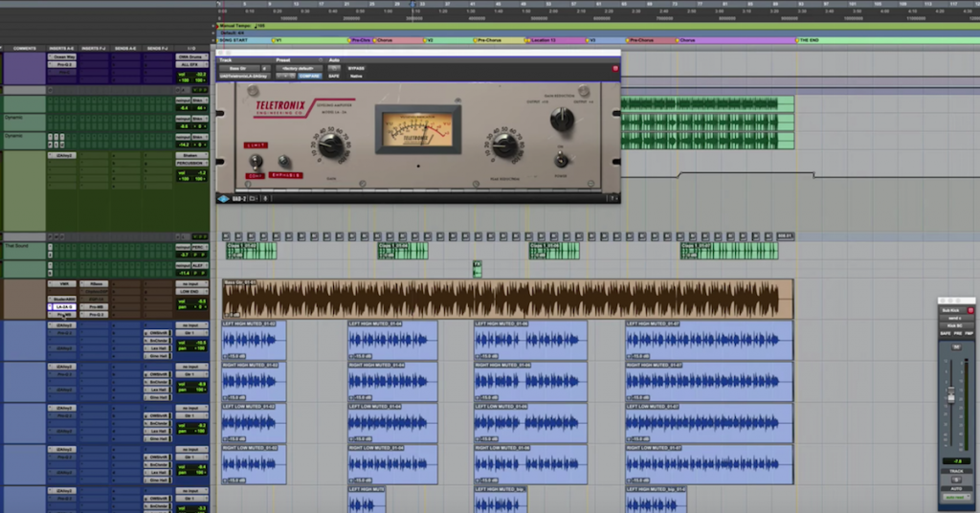
Task: Open the RBass insert on bass track
Action: point(94,283)
